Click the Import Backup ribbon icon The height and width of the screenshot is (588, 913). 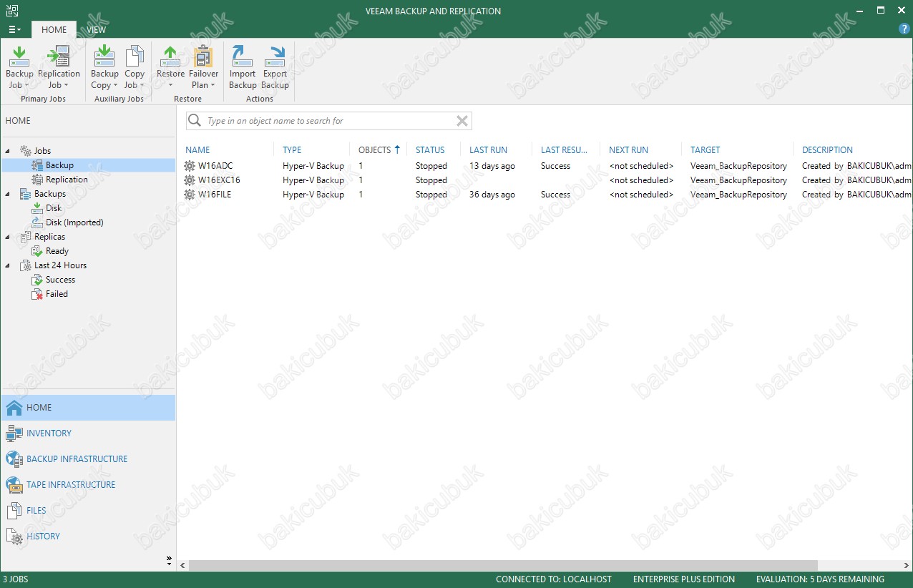[x=243, y=55]
